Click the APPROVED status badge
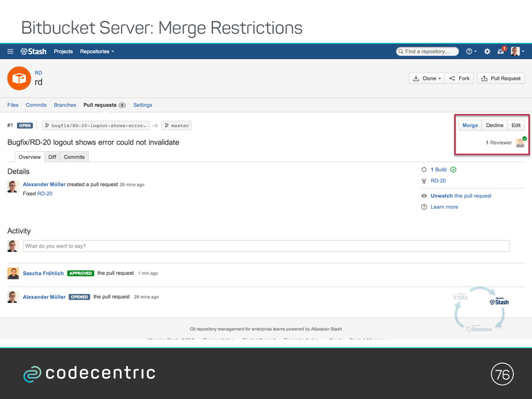This screenshot has width=532, height=399. click(x=81, y=273)
